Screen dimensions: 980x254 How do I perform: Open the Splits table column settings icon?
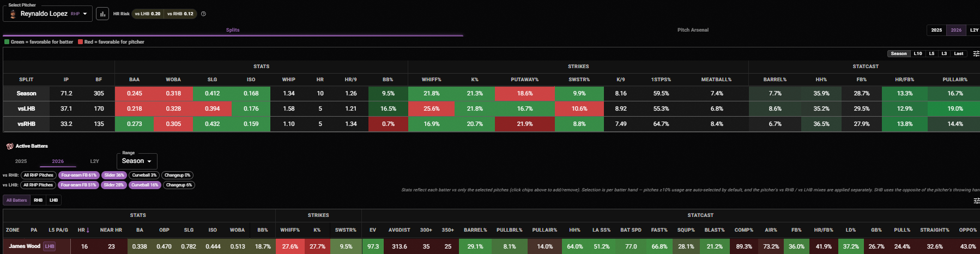coord(976,53)
